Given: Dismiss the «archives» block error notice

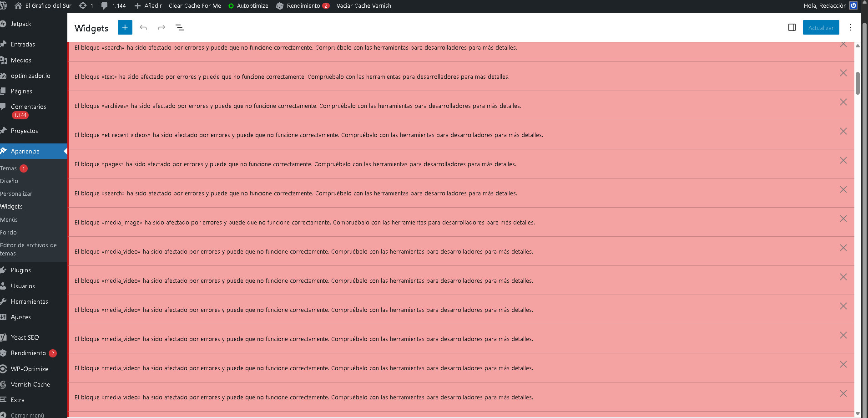Looking at the screenshot, I should point(843,102).
